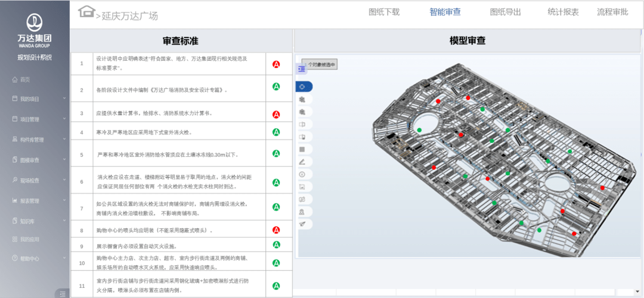The image size is (644, 298).
Task: Click the cube icon directly below the target tool
Action: coord(302,100)
